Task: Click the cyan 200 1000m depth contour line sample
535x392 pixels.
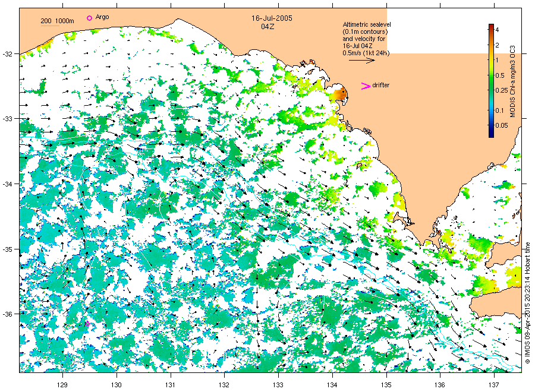Action: point(50,26)
